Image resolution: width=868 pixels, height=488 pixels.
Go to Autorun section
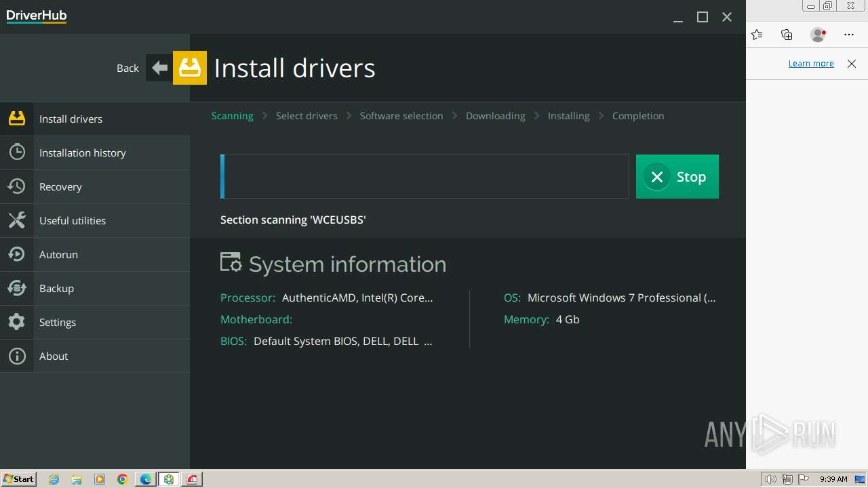click(95, 254)
